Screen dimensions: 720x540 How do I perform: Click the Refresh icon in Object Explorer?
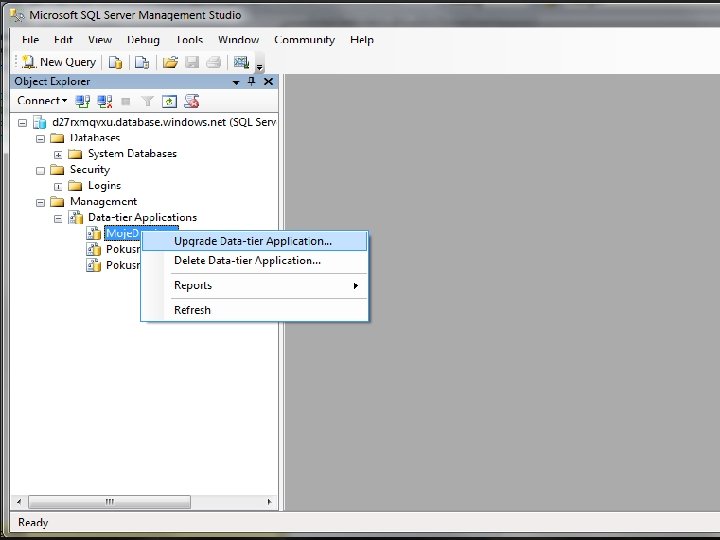(x=169, y=101)
